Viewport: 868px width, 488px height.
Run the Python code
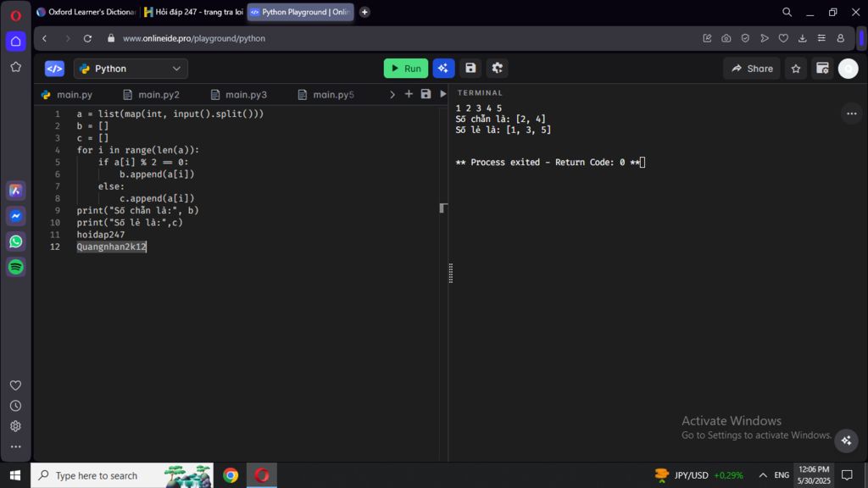click(x=405, y=69)
